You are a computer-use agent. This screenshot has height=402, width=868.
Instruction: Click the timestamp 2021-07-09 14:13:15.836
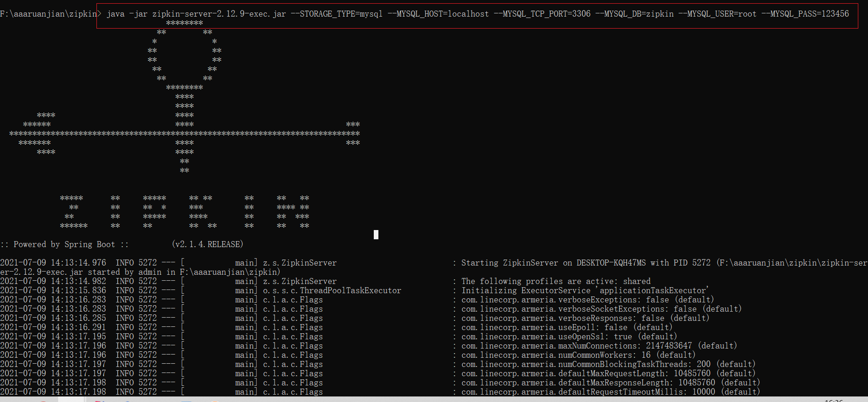click(53, 290)
